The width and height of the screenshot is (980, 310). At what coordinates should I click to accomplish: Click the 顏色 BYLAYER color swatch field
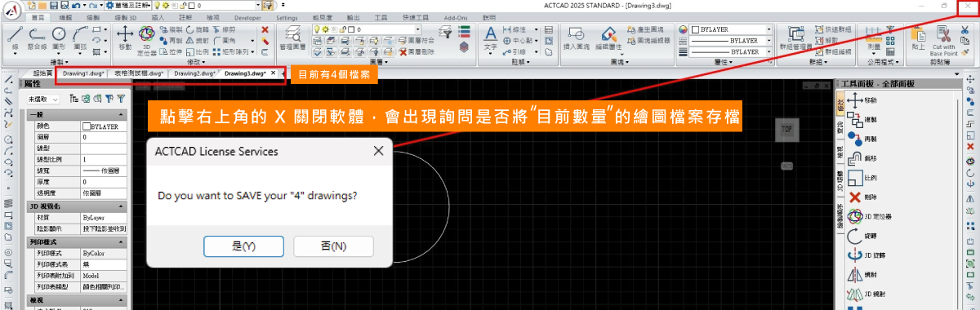(104, 126)
